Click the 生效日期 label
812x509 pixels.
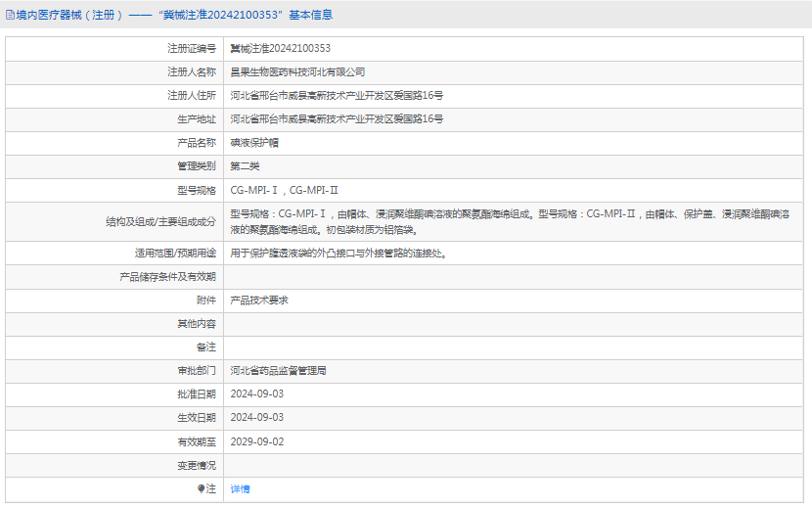point(197,417)
